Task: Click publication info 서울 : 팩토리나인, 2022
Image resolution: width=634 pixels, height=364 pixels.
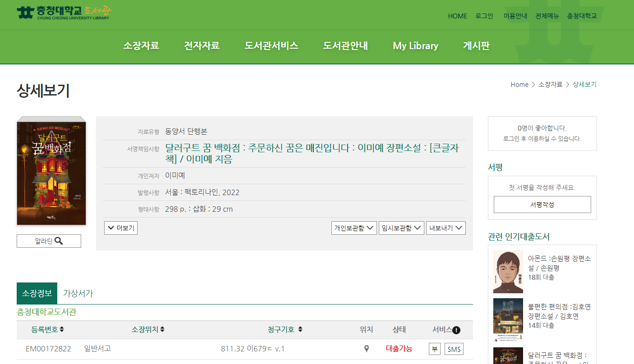Action: click(202, 192)
